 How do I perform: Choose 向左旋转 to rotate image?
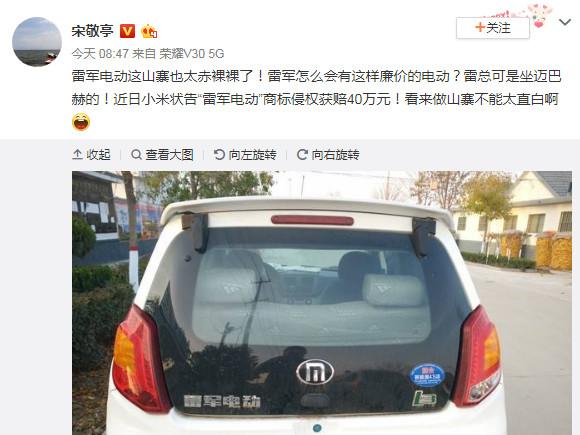[252, 155]
